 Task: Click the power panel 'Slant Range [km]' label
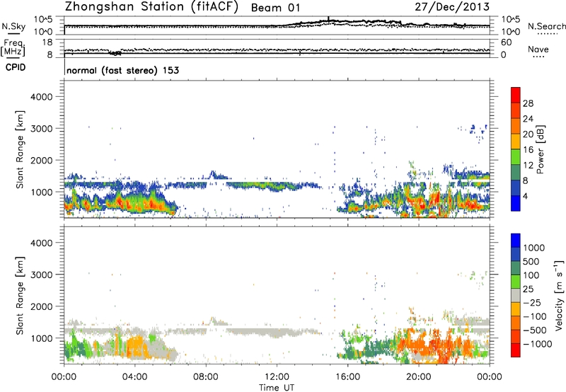20,149
